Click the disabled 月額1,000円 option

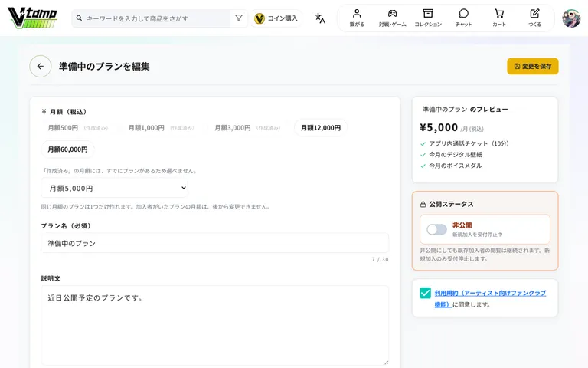tap(161, 128)
